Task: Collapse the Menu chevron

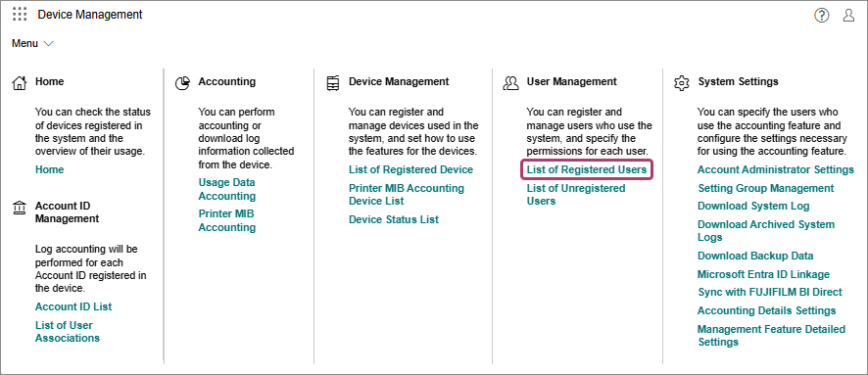Action: 48,43
